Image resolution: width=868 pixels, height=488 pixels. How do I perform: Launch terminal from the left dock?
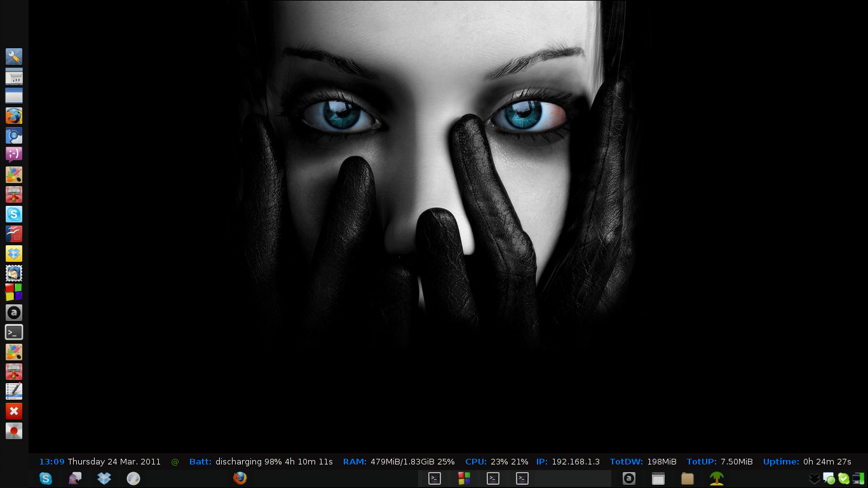click(x=14, y=332)
